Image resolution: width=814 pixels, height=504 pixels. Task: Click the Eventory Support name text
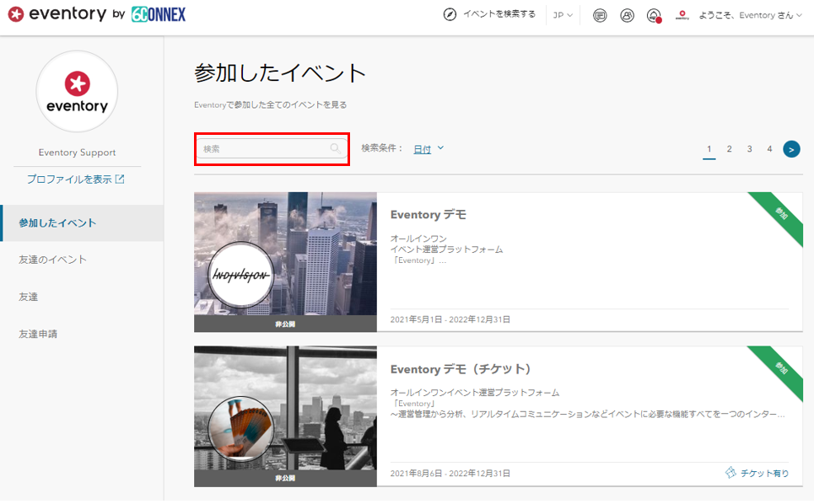coord(77,153)
